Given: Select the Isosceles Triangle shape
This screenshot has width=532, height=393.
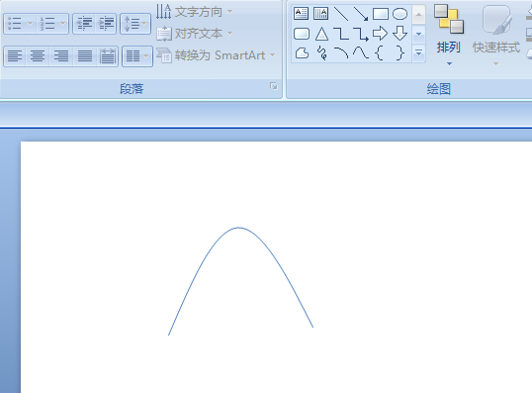Looking at the screenshot, I should point(321,34).
